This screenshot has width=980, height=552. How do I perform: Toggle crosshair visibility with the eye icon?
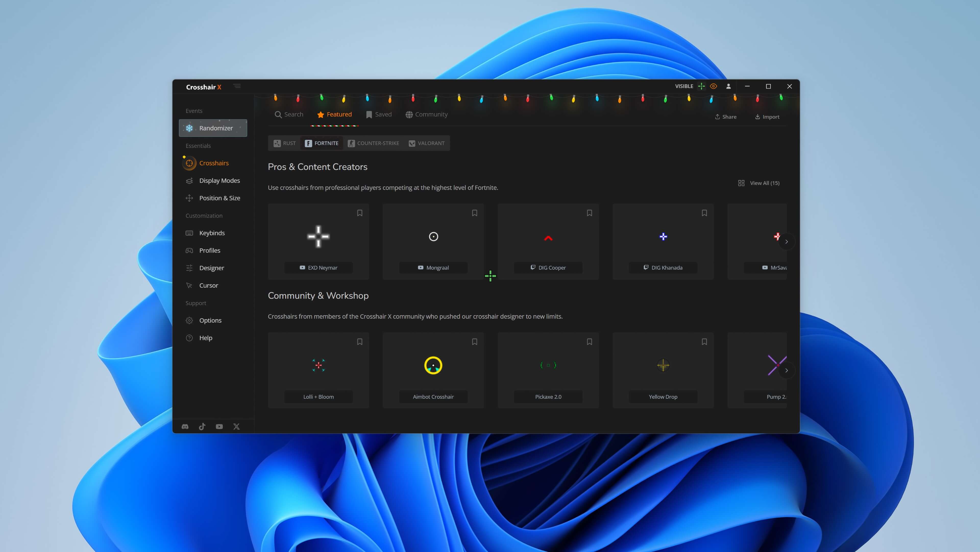pos(713,86)
